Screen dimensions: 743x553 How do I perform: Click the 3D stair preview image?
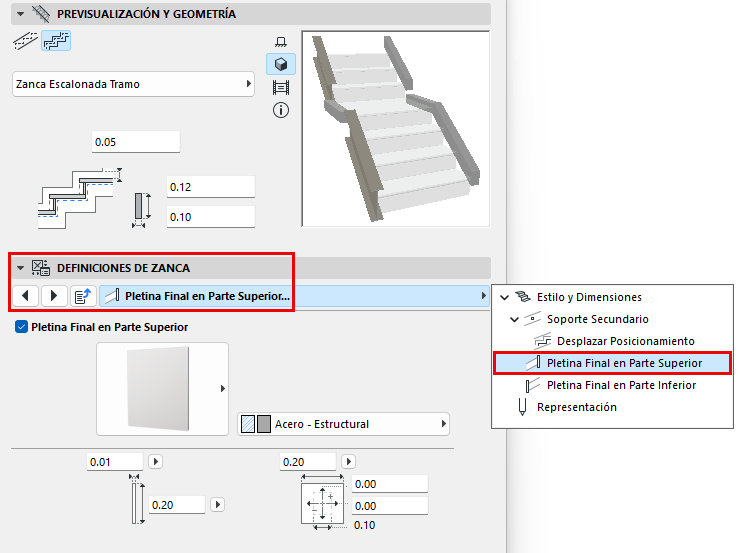pos(396,128)
